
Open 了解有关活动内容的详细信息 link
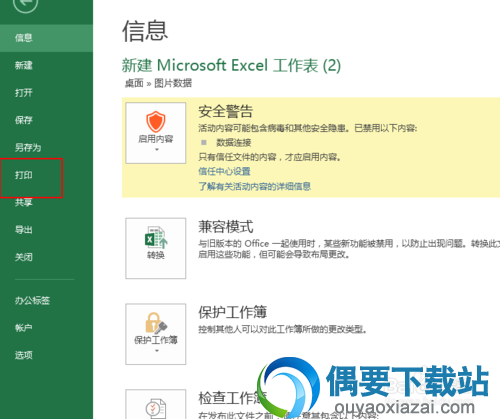[x=255, y=186]
